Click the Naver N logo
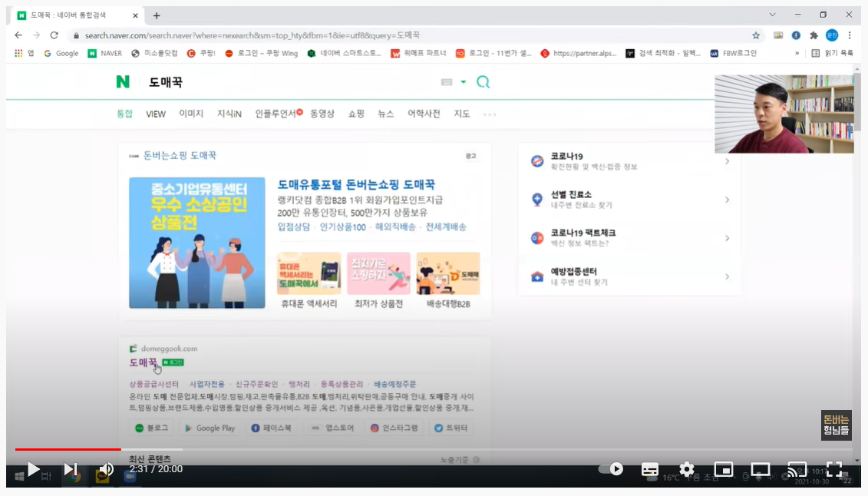868x496 pixels. pyautogui.click(x=123, y=82)
